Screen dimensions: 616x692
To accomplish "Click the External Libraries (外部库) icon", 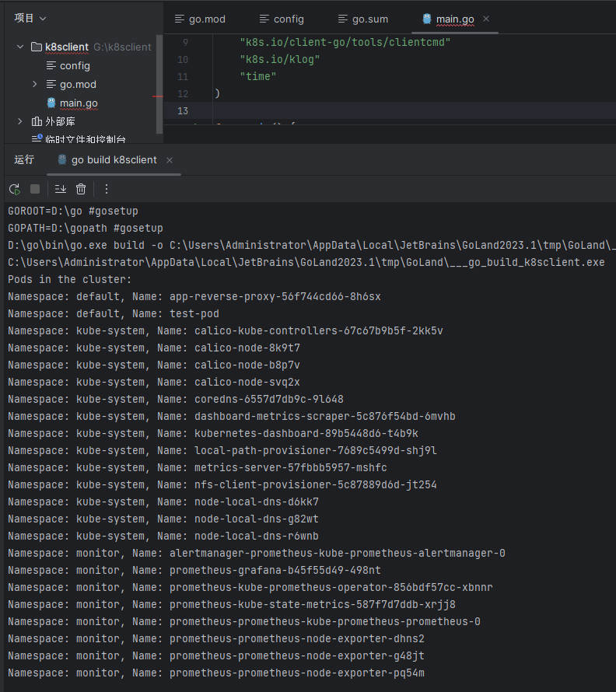I will (x=37, y=121).
